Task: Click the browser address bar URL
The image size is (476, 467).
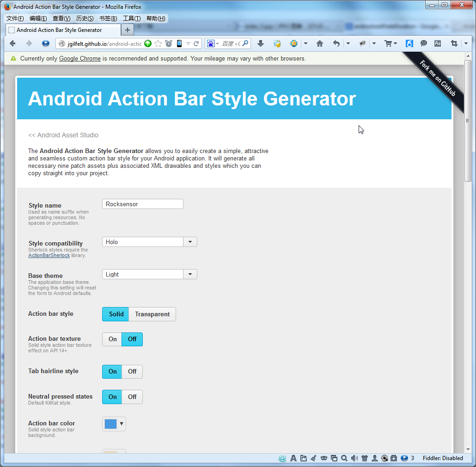Action: coord(104,44)
